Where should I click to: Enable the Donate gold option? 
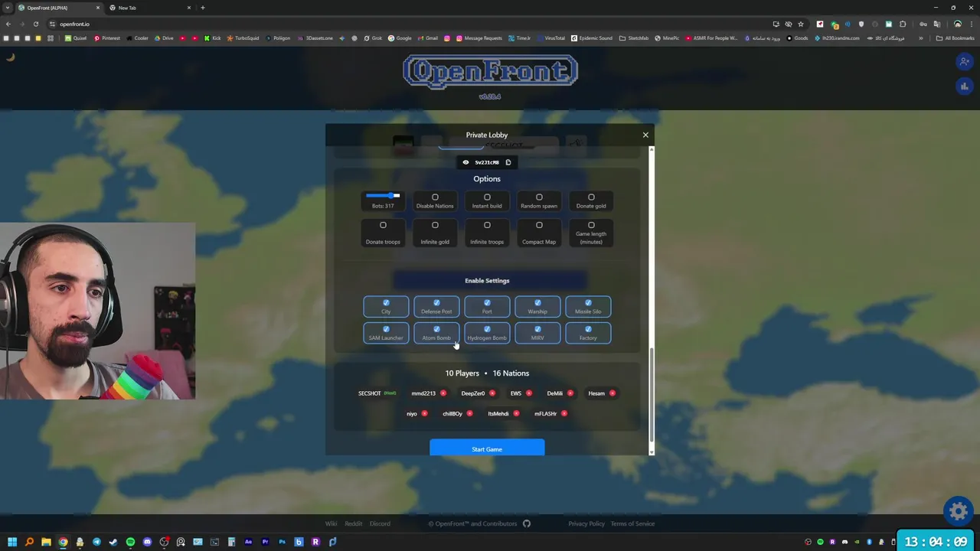pyautogui.click(x=591, y=201)
